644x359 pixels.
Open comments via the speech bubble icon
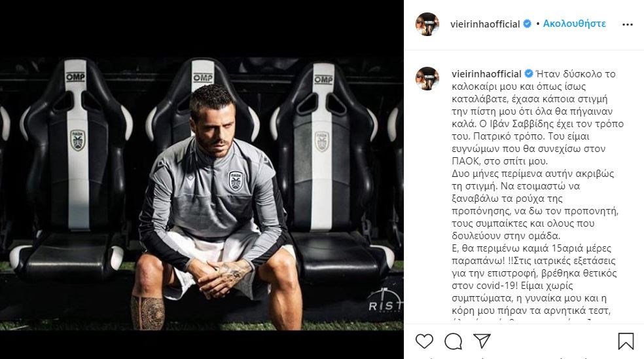click(454, 341)
